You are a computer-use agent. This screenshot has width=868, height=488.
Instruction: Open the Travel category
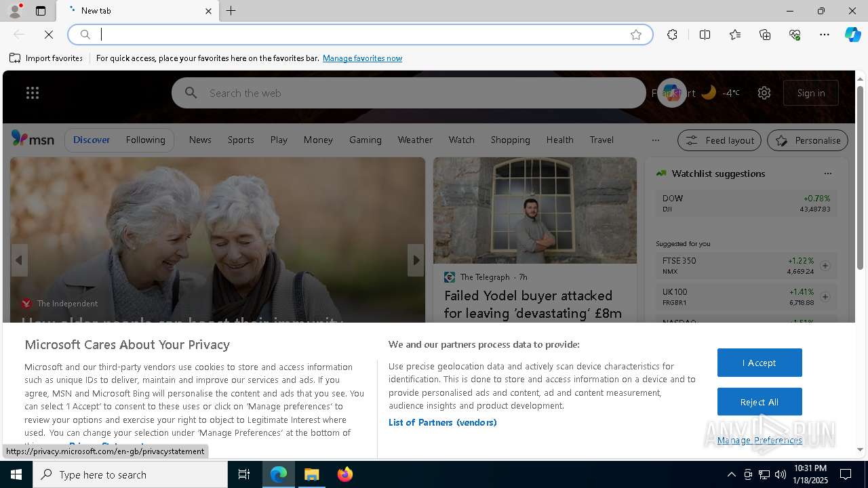[x=601, y=140]
